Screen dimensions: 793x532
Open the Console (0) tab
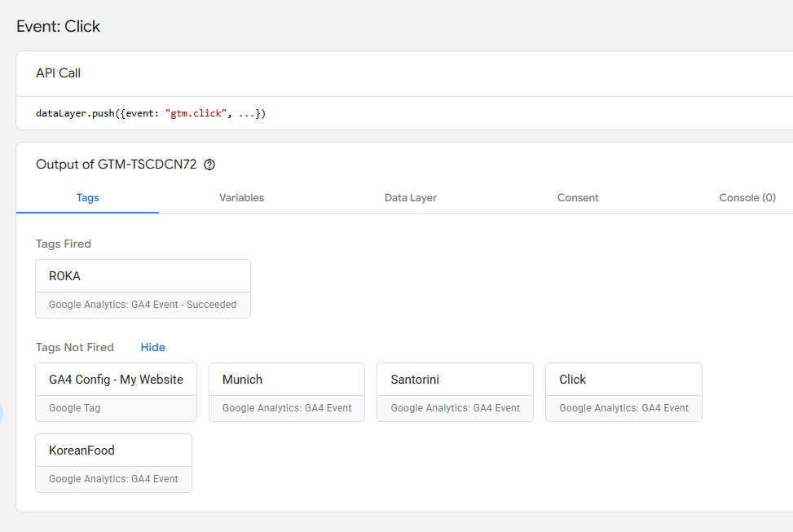pos(747,198)
